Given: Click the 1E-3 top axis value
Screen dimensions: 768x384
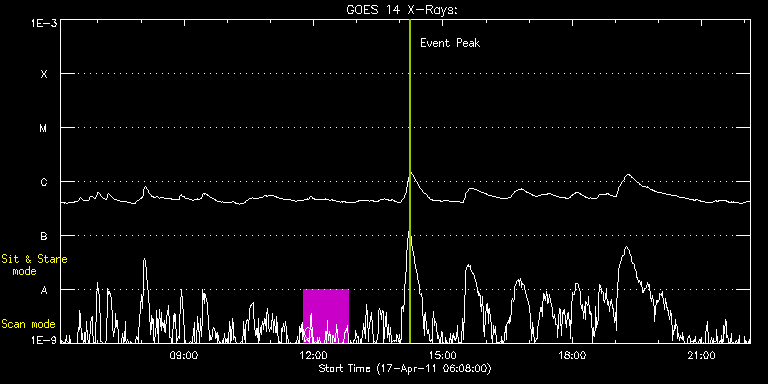Looking at the screenshot, I should (x=42, y=23).
